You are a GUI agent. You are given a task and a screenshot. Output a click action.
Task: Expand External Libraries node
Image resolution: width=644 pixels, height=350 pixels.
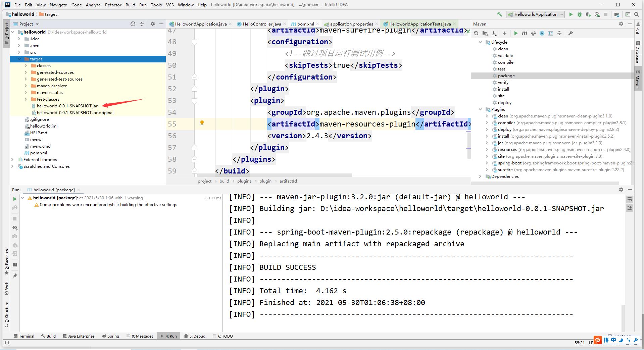12,160
